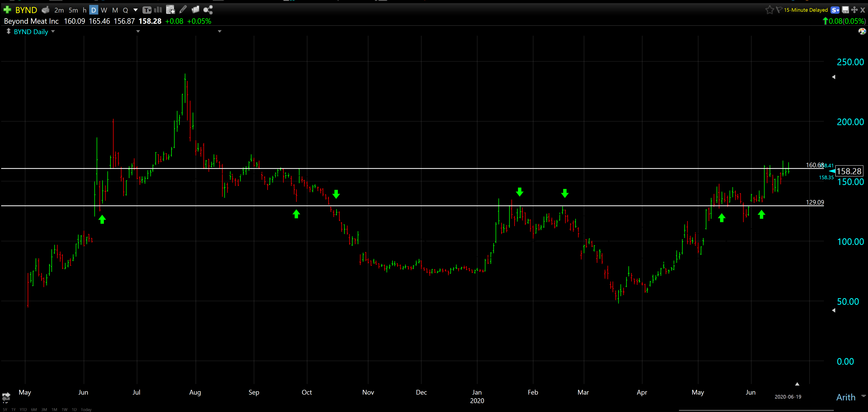Jump to Today range

tap(86, 410)
